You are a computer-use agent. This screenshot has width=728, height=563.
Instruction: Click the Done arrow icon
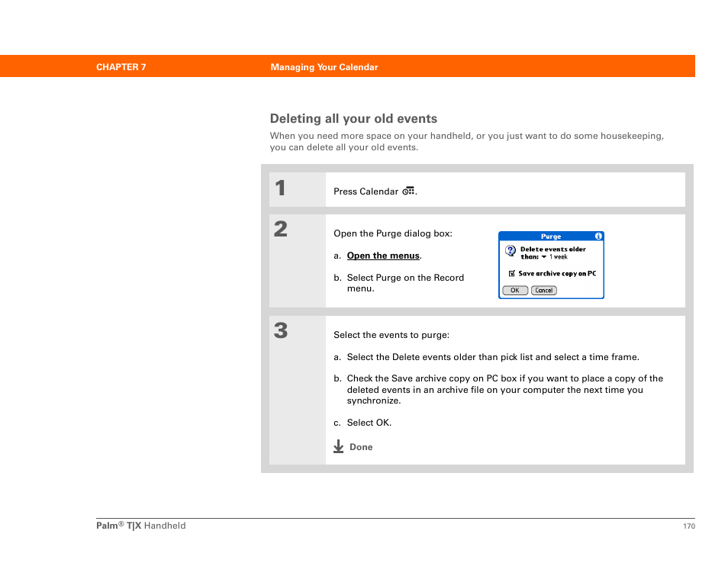click(x=339, y=446)
